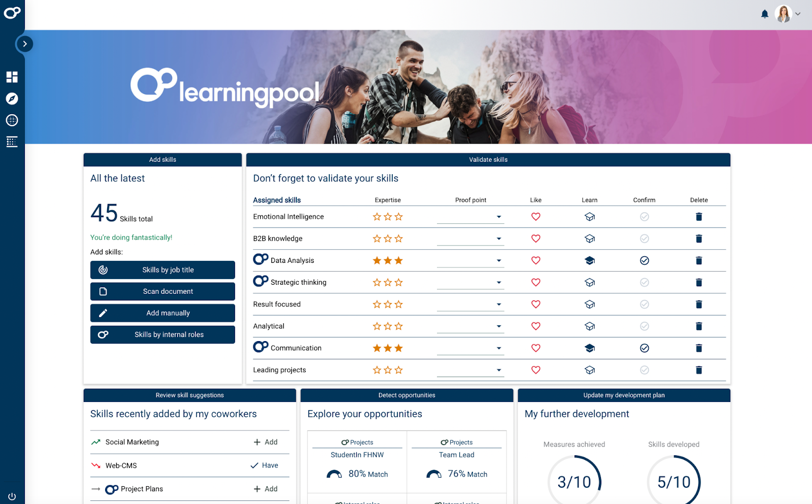The height and width of the screenshot is (504, 812).
Task: Click the list view icon in the sidebar
Action: [x=12, y=142]
